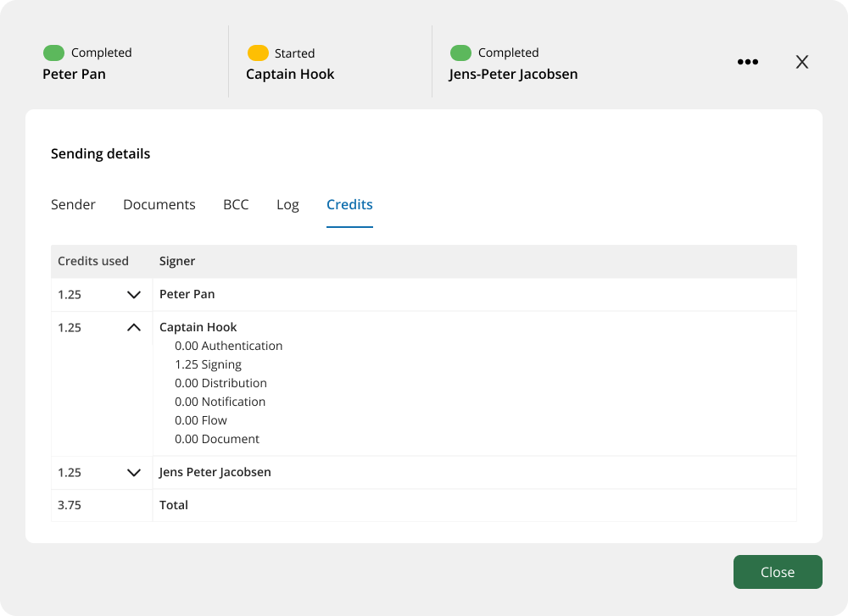Select Peter Pan in the signer header
The width and height of the screenshot is (848, 616).
point(74,75)
